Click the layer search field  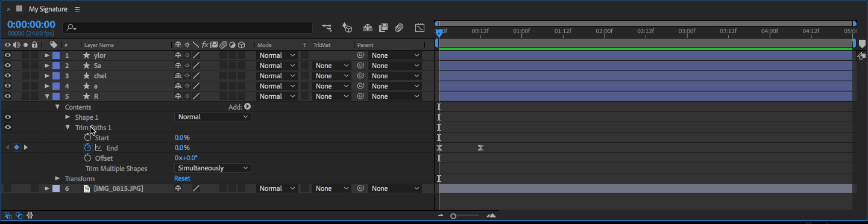pyautogui.click(x=187, y=28)
